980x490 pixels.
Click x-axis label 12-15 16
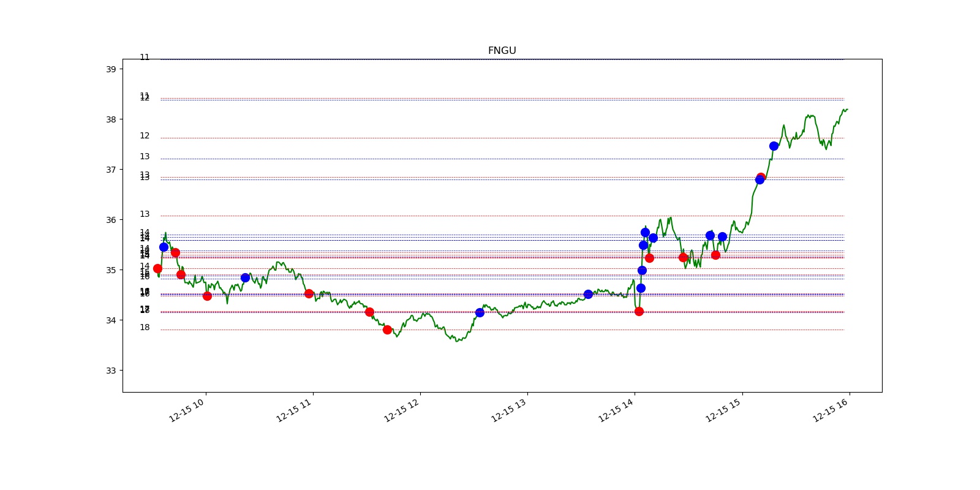[830, 410]
